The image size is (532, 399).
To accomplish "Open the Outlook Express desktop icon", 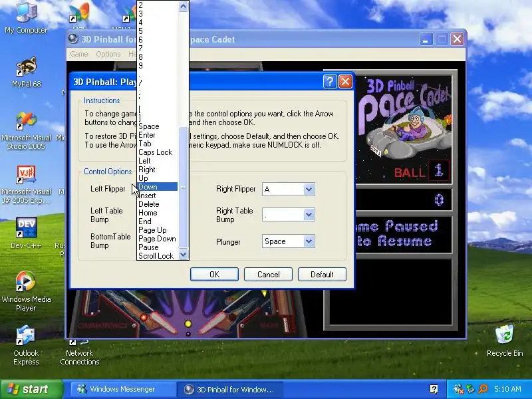I will 26,345.
